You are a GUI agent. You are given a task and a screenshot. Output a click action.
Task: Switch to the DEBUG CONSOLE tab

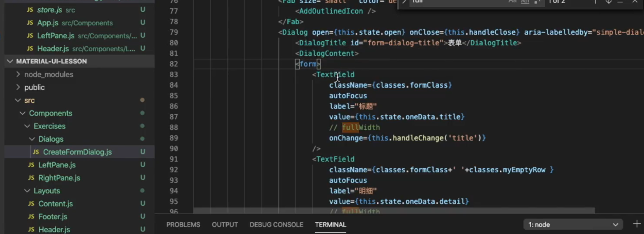point(276,224)
